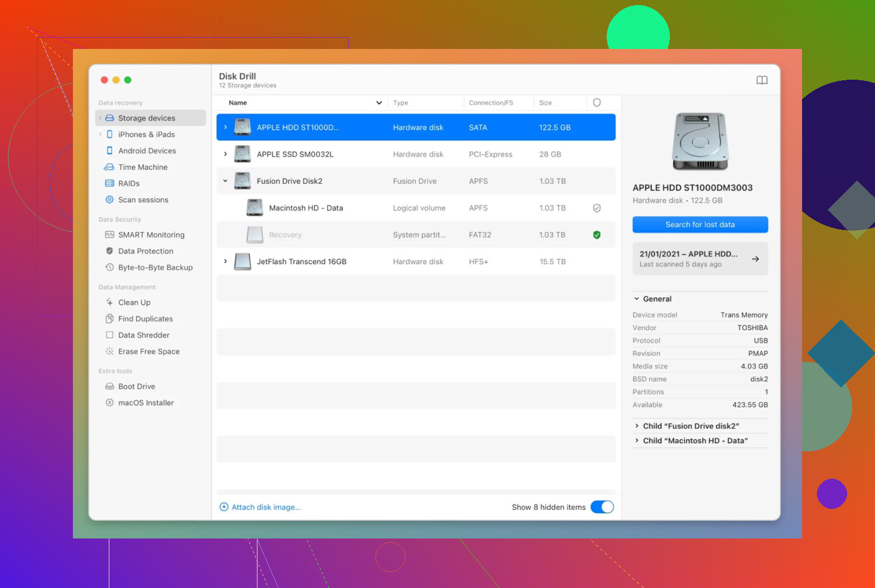This screenshot has height=588, width=875.
Task: Click the JetFlash Transcend 16GB drive icon
Action: click(243, 262)
